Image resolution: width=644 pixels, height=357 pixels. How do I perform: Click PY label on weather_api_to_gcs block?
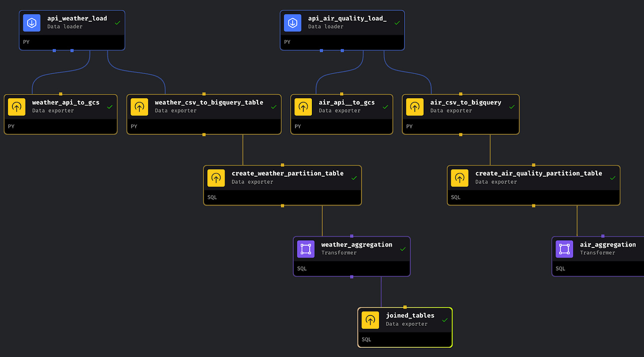click(11, 126)
